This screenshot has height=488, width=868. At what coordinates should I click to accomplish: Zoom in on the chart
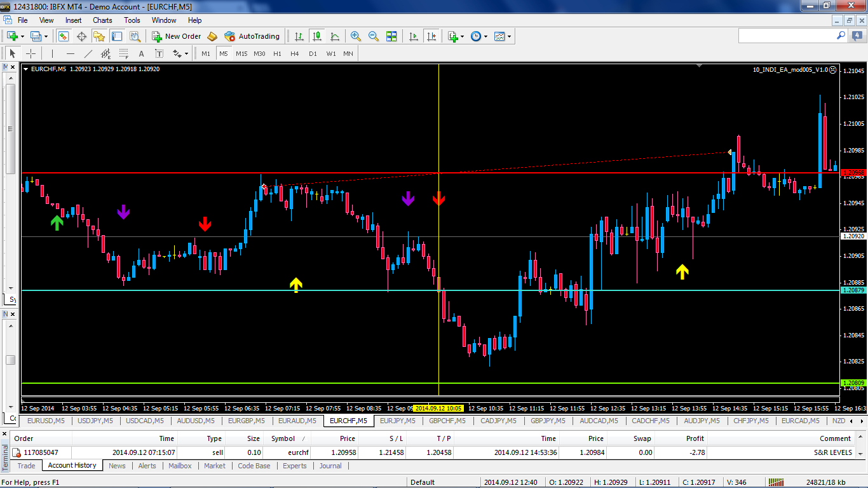[356, 36]
